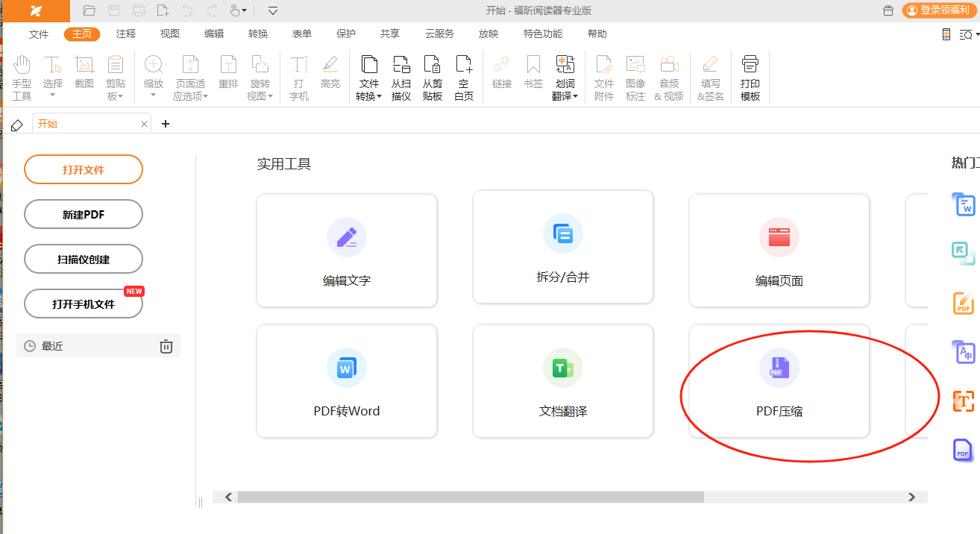Click the trash icon beside 最近
980x534 pixels.
(x=166, y=346)
